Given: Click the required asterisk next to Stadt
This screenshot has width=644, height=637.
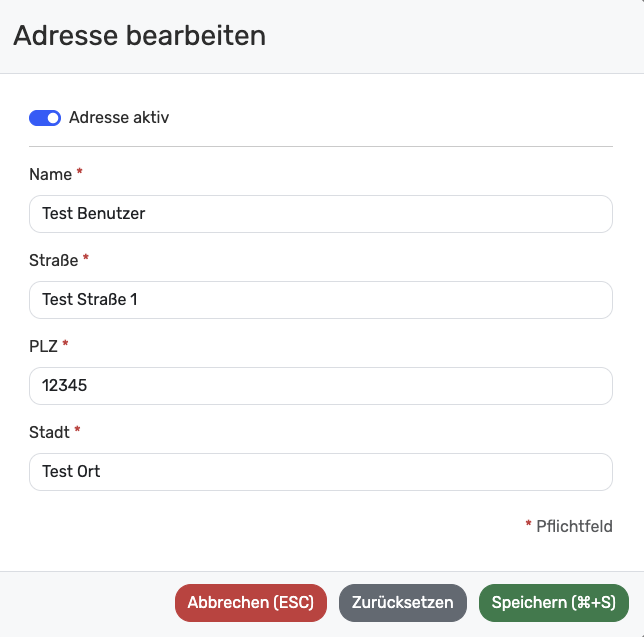Looking at the screenshot, I should pyautogui.click(x=77, y=431).
